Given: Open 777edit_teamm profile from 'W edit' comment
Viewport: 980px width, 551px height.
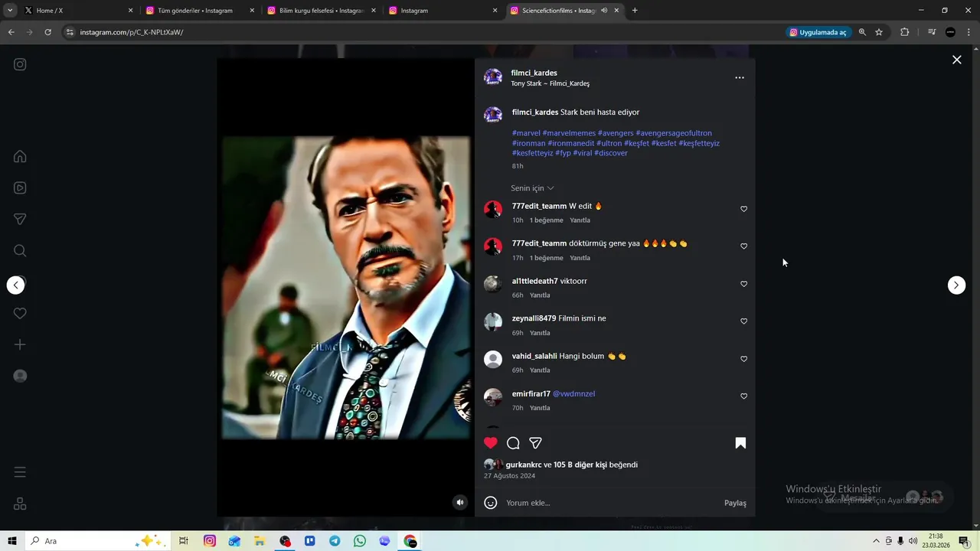Looking at the screenshot, I should pos(539,206).
